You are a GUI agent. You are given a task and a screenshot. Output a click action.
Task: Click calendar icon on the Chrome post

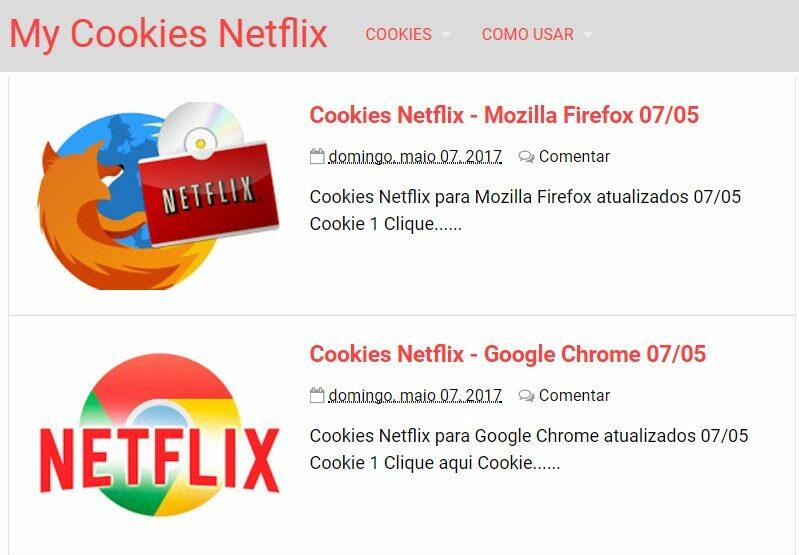(316, 395)
